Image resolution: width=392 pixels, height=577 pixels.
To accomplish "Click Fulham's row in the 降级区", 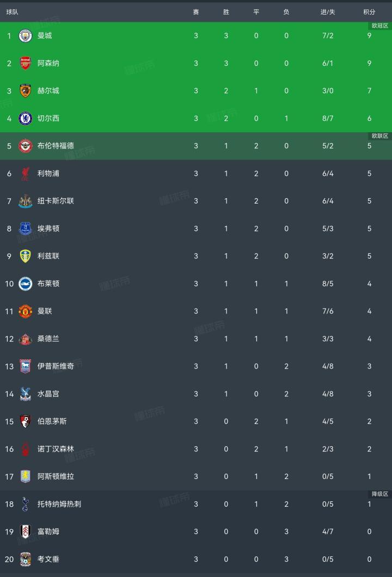I will coord(196,531).
